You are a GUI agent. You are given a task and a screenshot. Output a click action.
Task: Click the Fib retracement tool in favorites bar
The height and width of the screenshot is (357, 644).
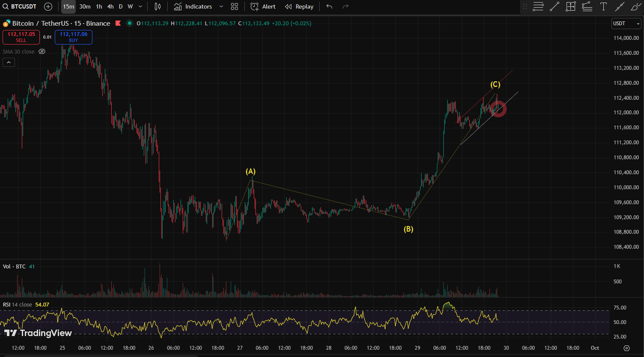tap(538, 6)
